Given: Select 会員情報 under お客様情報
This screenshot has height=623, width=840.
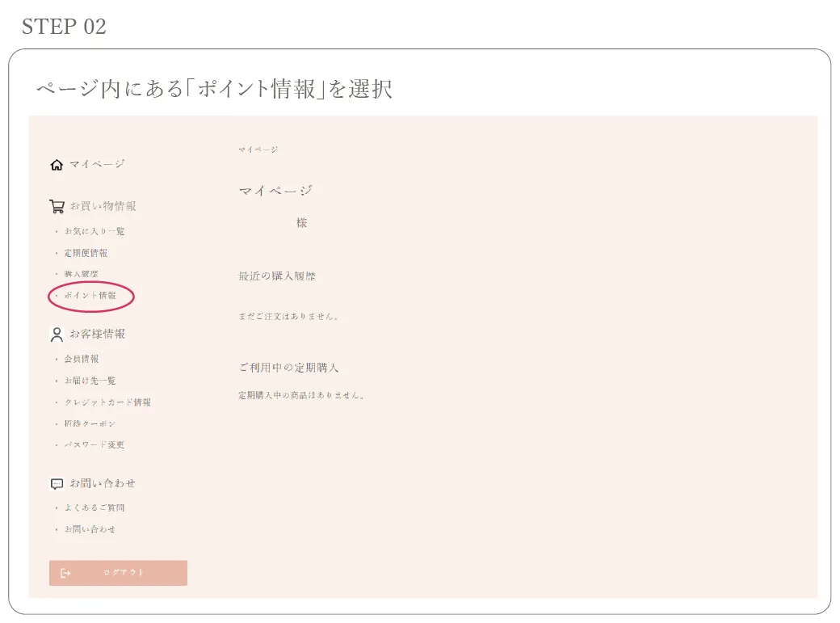Looking at the screenshot, I should [82, 358].
